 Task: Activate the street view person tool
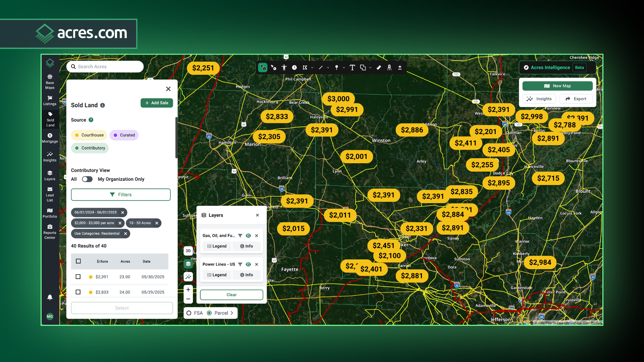pyautogui.click(x=284, y=68)
